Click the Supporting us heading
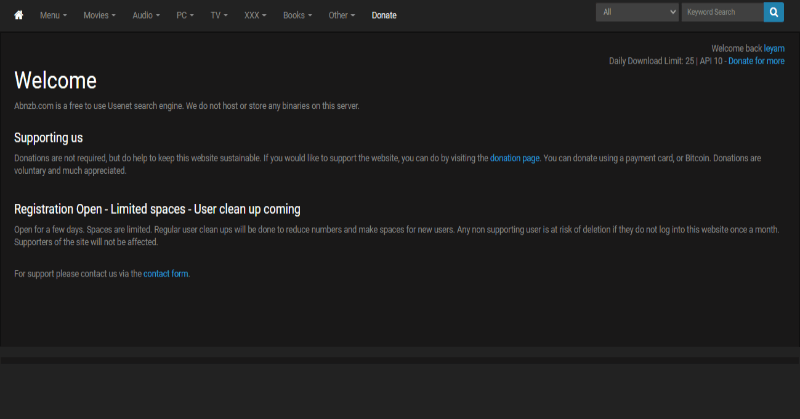Screen dimensions: 800x419 pos(48,137)
